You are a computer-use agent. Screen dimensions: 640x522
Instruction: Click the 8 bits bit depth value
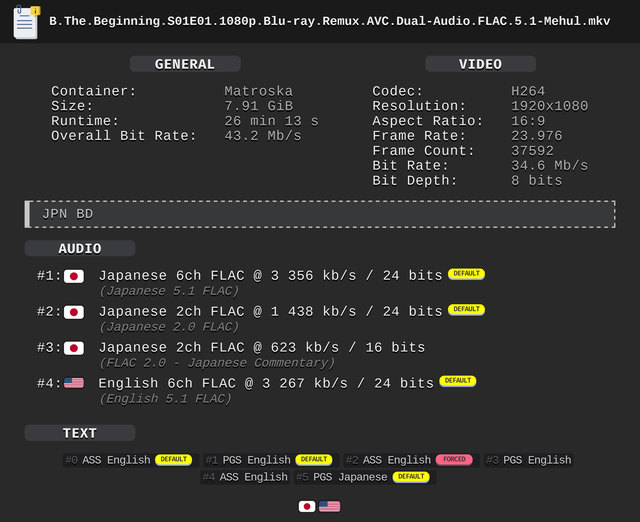[537, 181]
